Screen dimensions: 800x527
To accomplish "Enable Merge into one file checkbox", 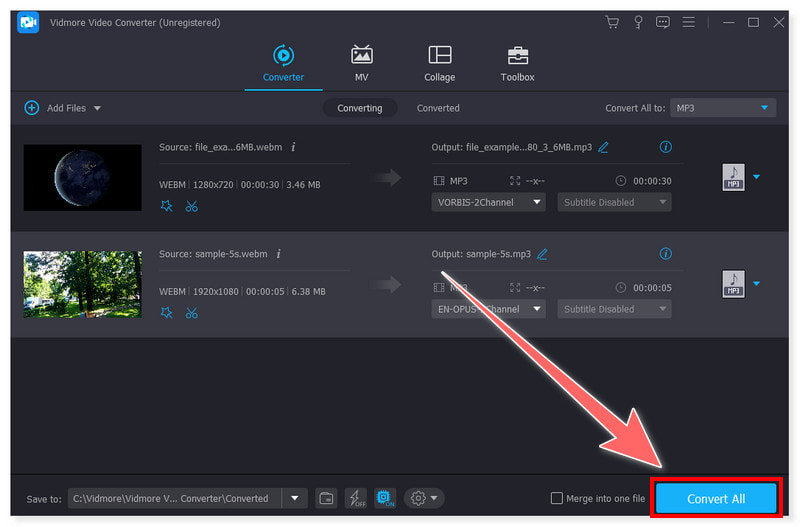I will coord(557,498).
